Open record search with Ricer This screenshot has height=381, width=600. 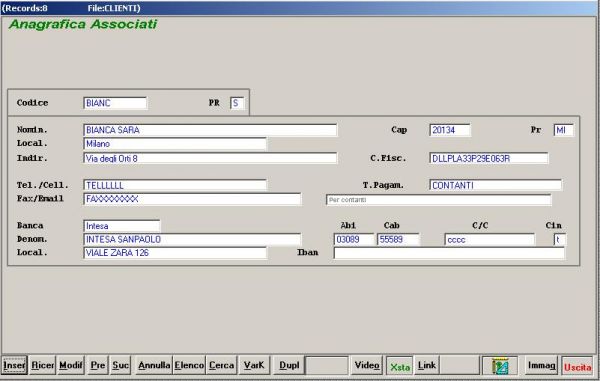(42, 365)
